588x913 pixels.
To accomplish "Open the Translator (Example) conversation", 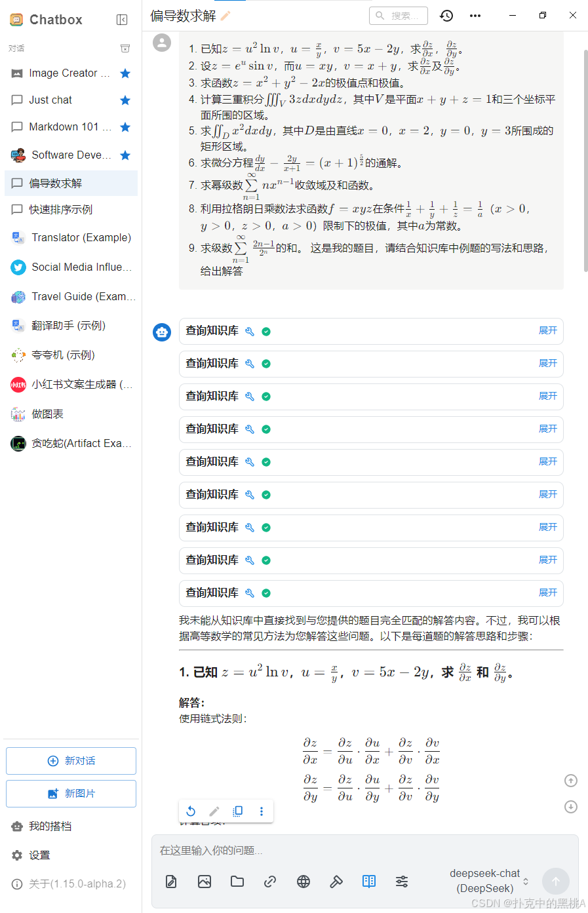I will pos(71,237).
